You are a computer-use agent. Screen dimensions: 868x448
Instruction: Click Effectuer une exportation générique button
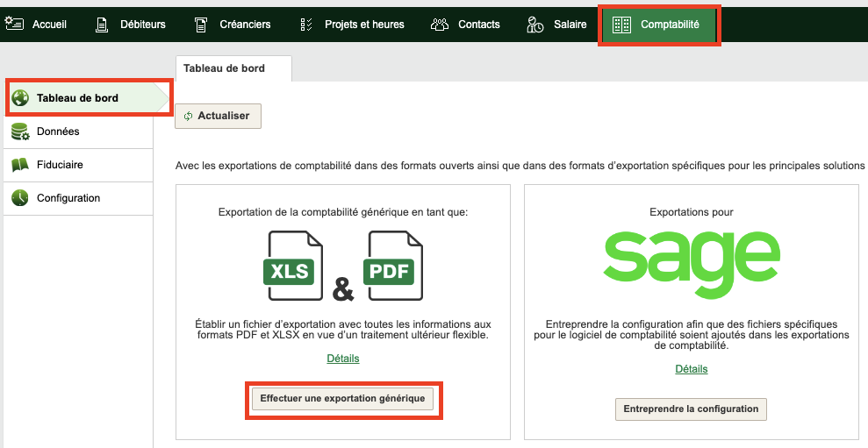click(342, 398)
